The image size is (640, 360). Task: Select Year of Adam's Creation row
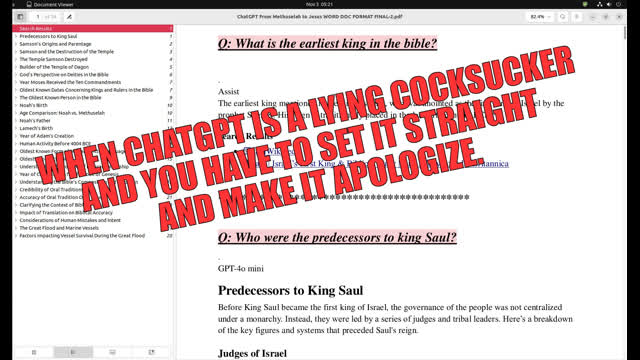[x=93, y=136]
